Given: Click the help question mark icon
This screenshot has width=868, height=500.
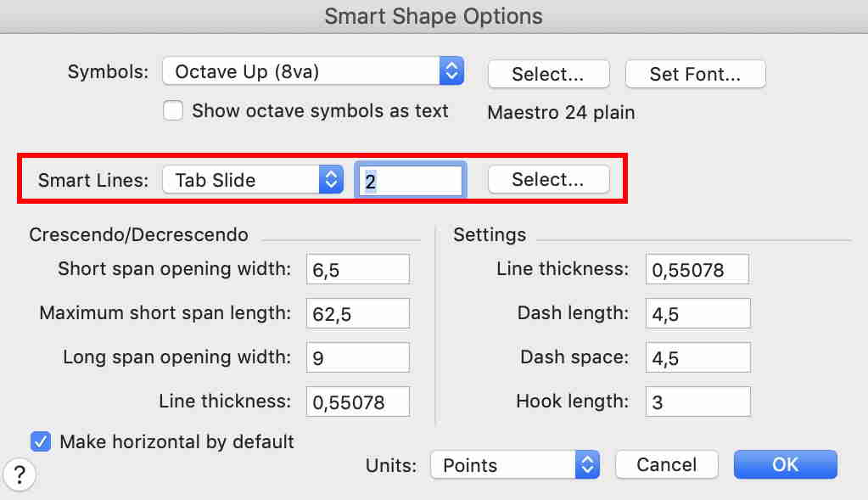Looking at the screenshot, I should (x=19, y=475).
